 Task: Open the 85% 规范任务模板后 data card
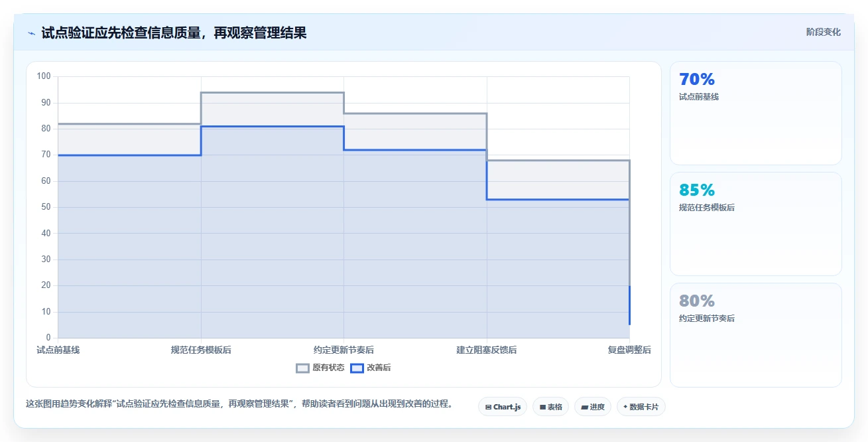[x=756, y=224]
